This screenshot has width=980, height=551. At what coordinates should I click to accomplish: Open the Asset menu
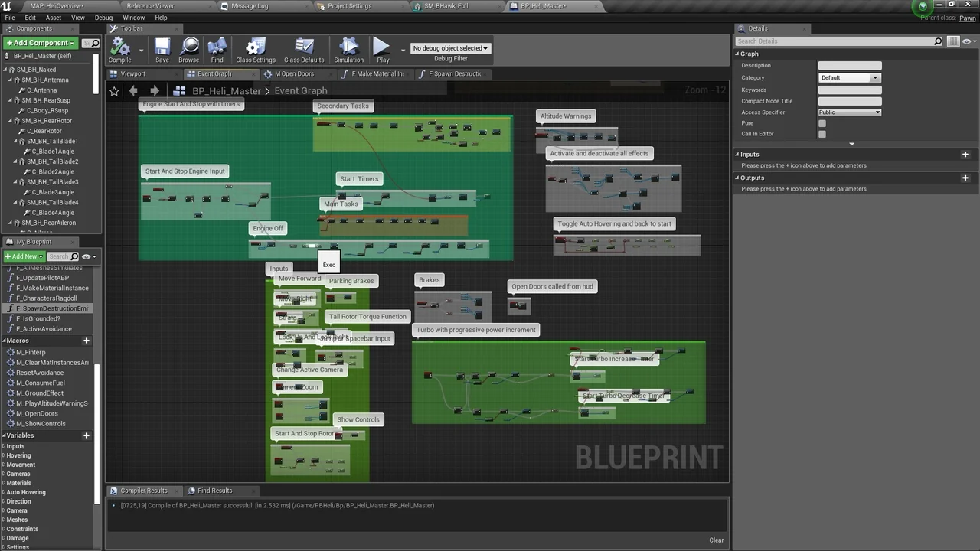click(x=54, y=18)
